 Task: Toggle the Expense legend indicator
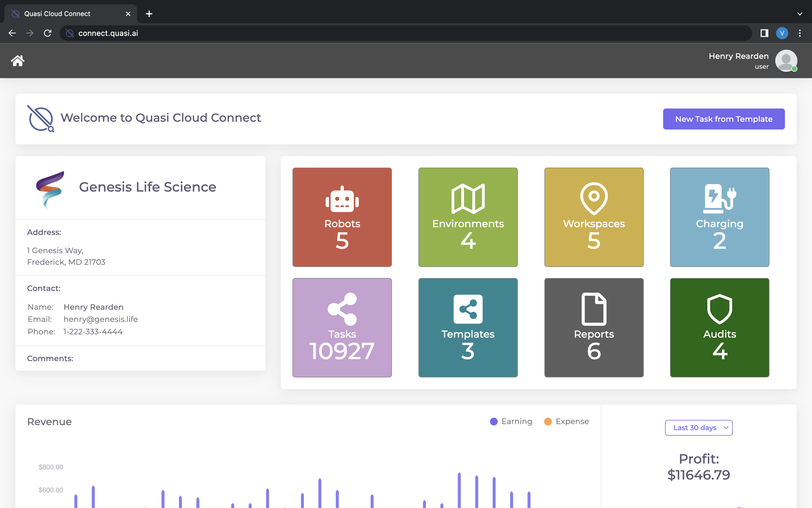point(548,421)
